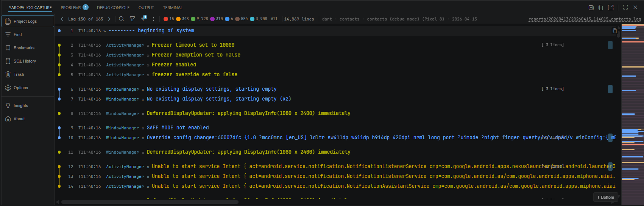Viewport: 644px width, 206px height.
Task: Select the All levels filter
Action: coord(274,19)
